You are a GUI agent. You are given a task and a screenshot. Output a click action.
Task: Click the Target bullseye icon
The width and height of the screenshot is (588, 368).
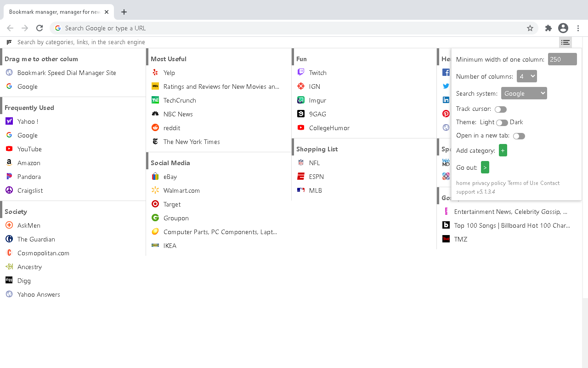155,204
